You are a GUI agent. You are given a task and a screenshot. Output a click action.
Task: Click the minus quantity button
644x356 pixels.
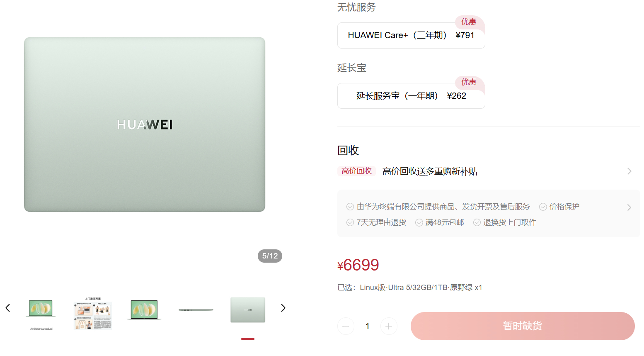[346, 326]
